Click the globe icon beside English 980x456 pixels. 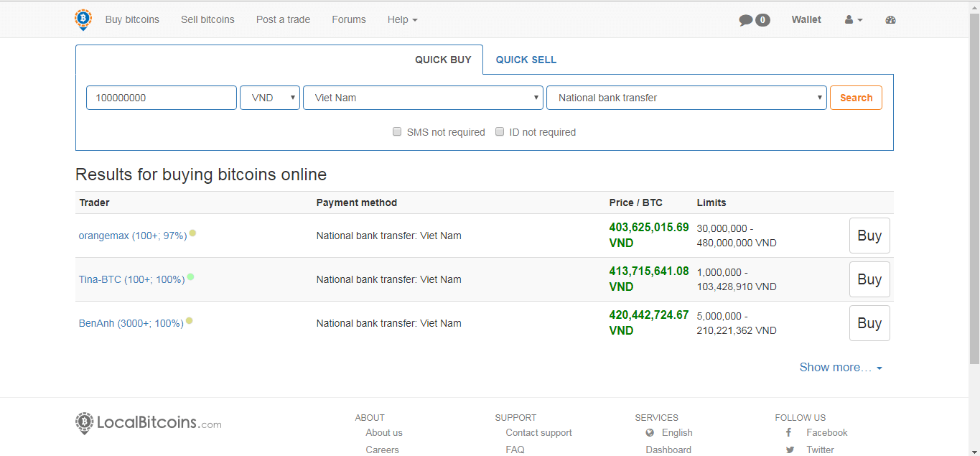click(x=650, y=433)
